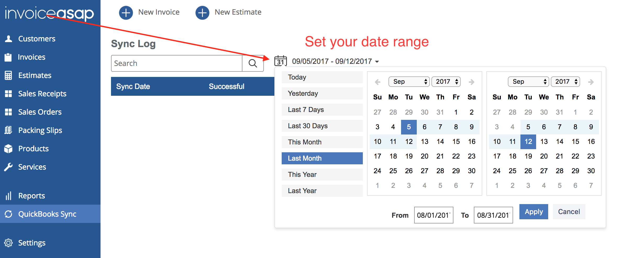Image resolution: width=644 pixels, height=258 pixels.
Task: Go to previous month with left arrow
Action: pos(377,82)
